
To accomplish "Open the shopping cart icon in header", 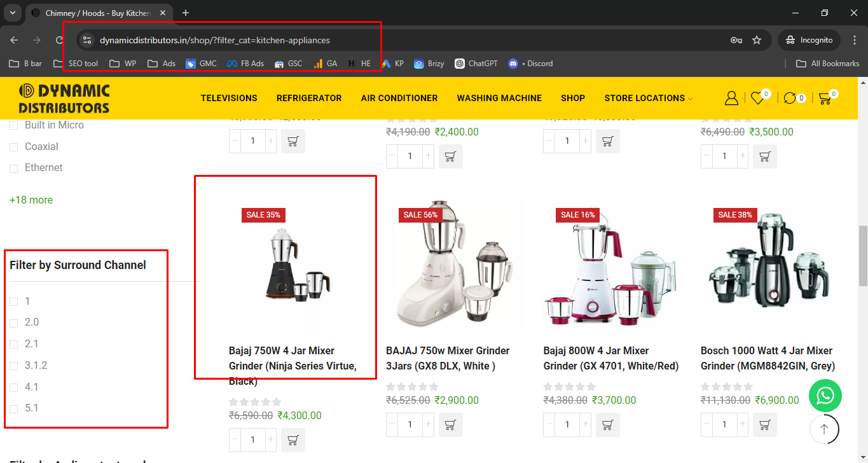I will coord(825,98).
